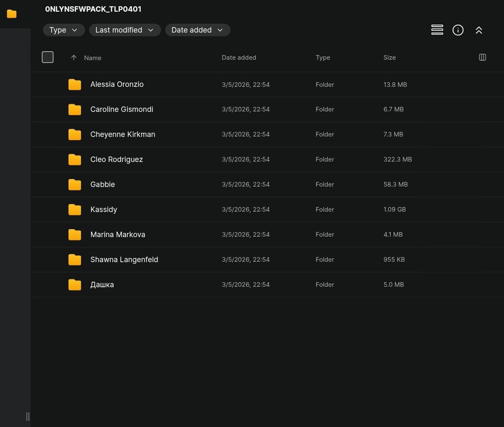
Task: Click the Gabbie folder icon
Action: (x=75, y=184)
